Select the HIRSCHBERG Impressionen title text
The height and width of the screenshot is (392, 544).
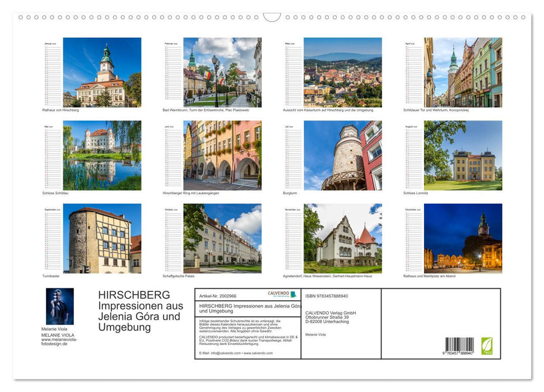(137, 309)
